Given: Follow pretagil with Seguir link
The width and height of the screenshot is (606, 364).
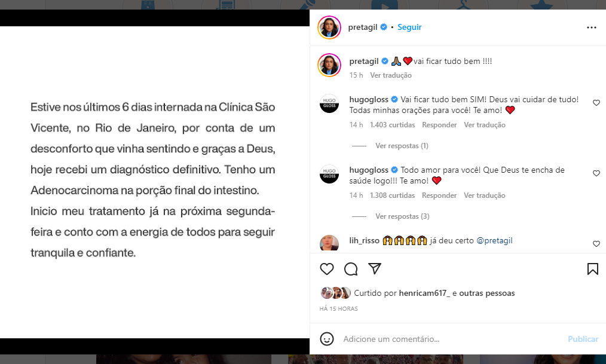Looking at the screenshot, I should point(409,27).
